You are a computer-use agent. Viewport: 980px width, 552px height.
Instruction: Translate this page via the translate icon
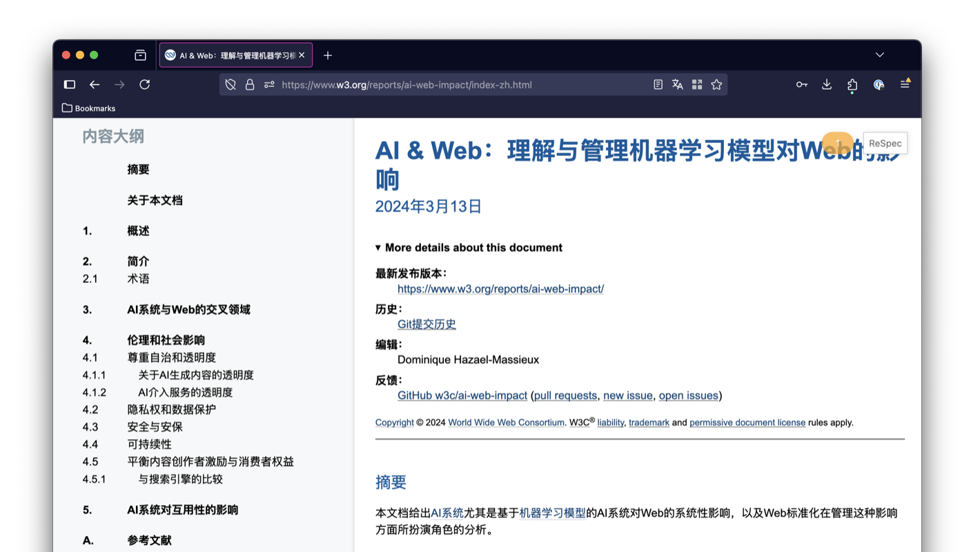pyautogui.click(x=677, y=84)
